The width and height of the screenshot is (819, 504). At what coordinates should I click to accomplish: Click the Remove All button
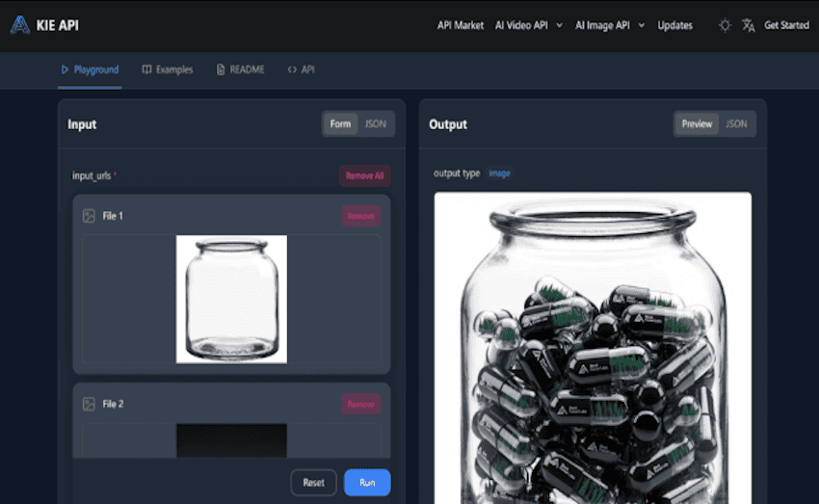pyautogui.click(x=364, y=175)
